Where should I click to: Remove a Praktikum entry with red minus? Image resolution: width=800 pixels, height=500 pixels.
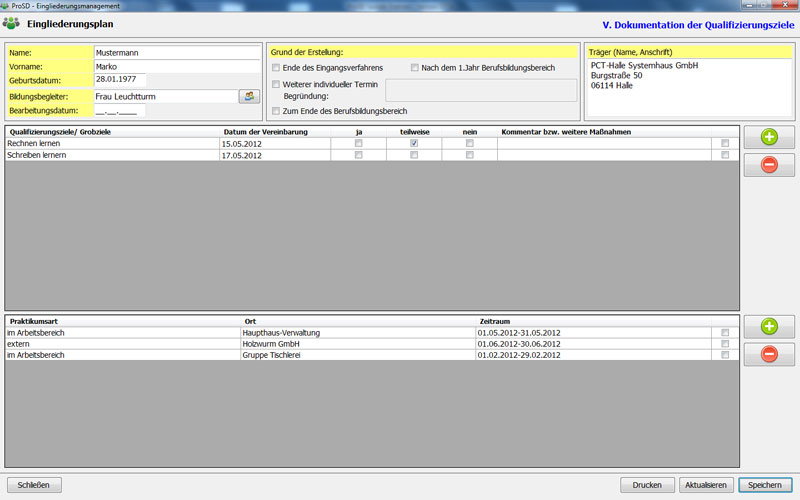pyautogui.click(x=769, y=353)
